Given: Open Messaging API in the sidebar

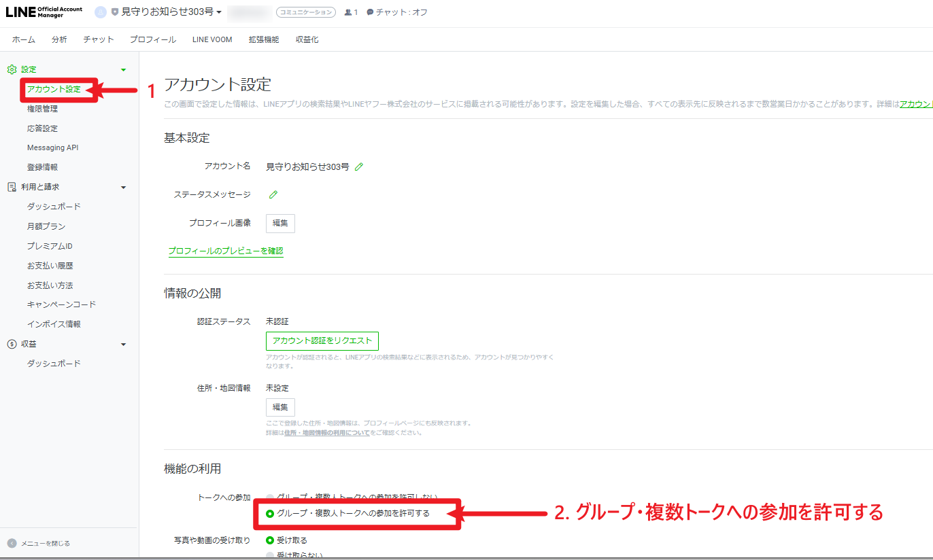Looking at the screenshot, I should [x=53, y=147].
